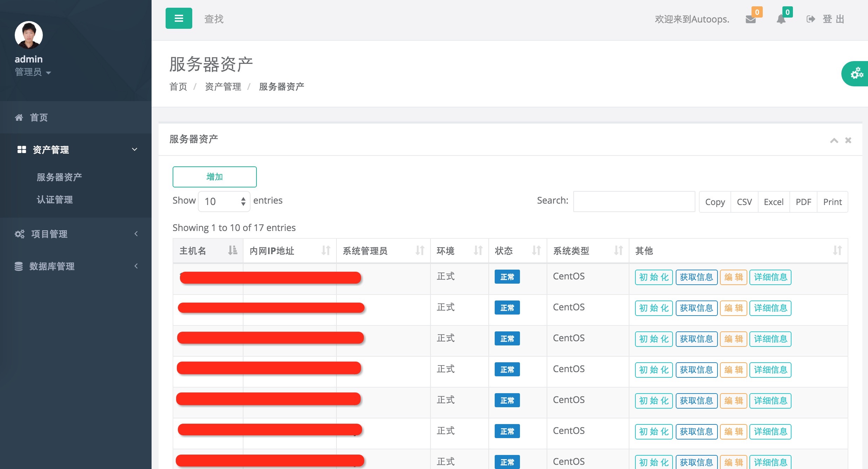Open 认证管理 in the sidebar
The image size is (868, 469).
click(55, 200)
